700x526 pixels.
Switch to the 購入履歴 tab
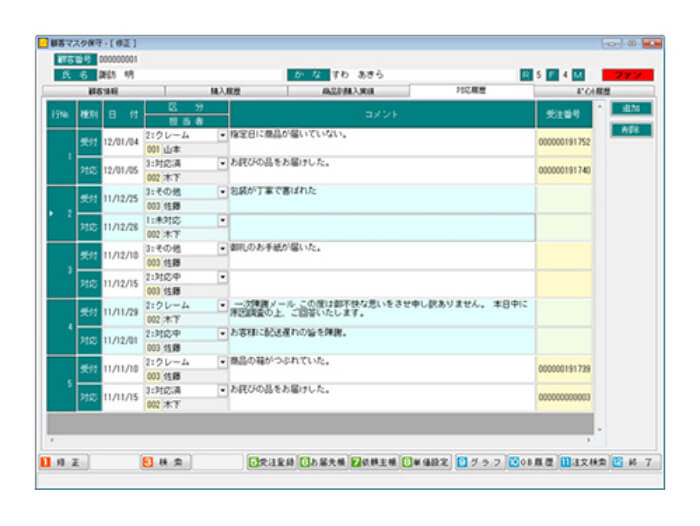coord(225,90)
